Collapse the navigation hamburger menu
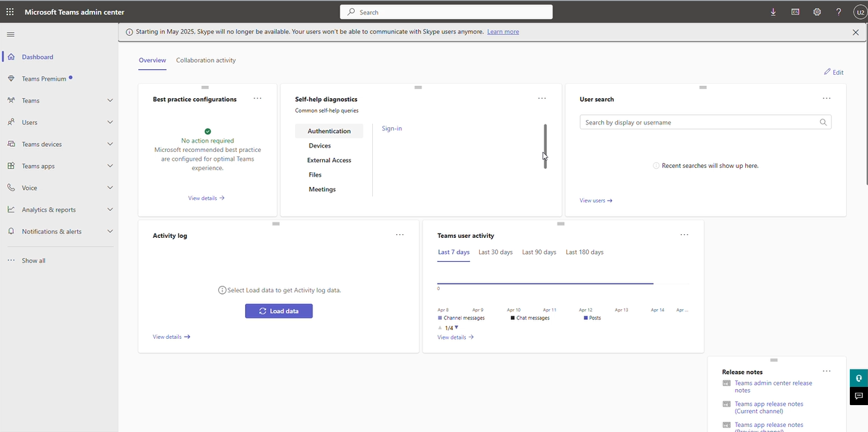The height and width of the screenshot is (432, 868). click(x=10, y=34)
